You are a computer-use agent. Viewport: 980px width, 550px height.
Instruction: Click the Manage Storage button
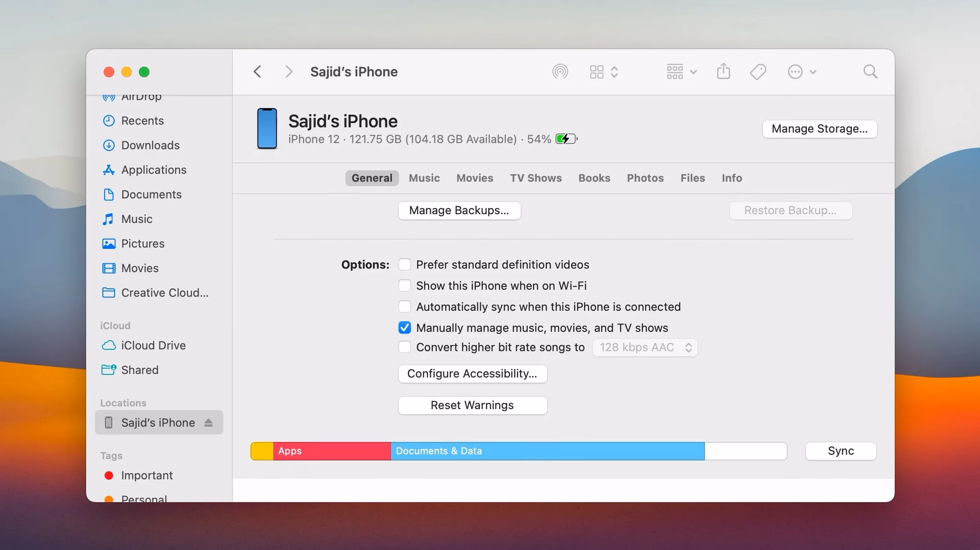pos(819,129)
